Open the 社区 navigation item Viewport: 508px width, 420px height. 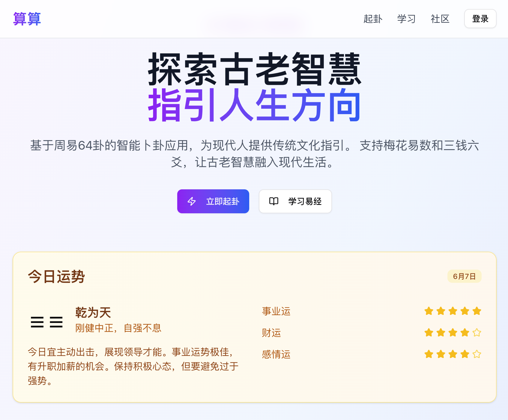pyautogui.click(x=440, y=19)
